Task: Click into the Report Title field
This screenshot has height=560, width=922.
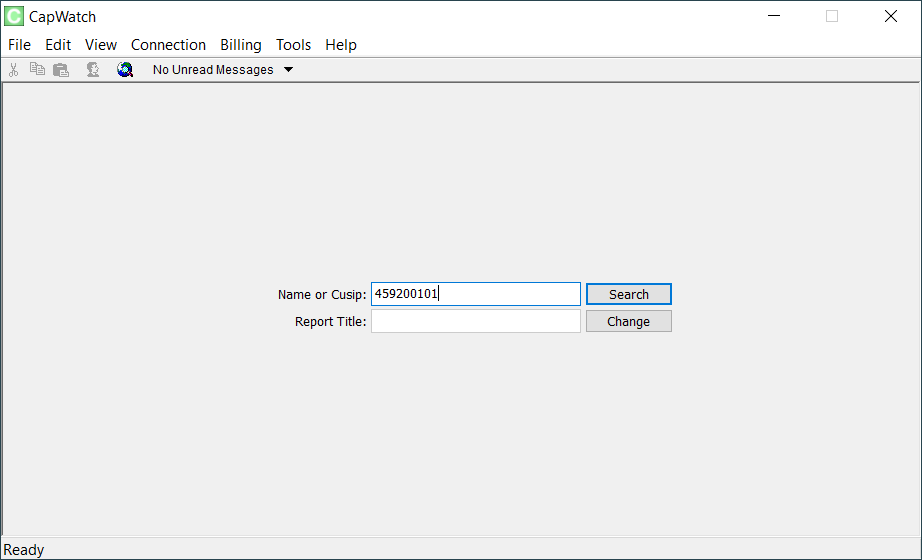Action: (x=476, y=321)
